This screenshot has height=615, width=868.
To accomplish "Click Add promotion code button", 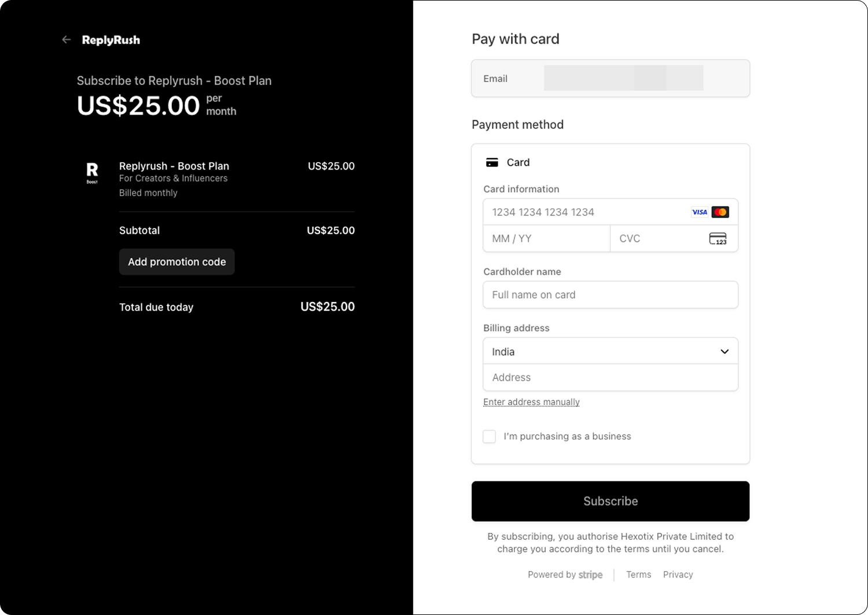I will click(177, 262).
